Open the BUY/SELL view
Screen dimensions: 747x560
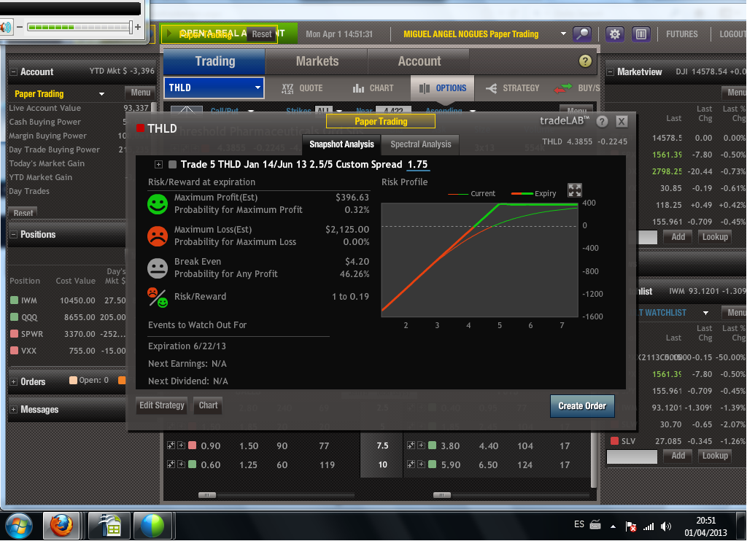577,88
